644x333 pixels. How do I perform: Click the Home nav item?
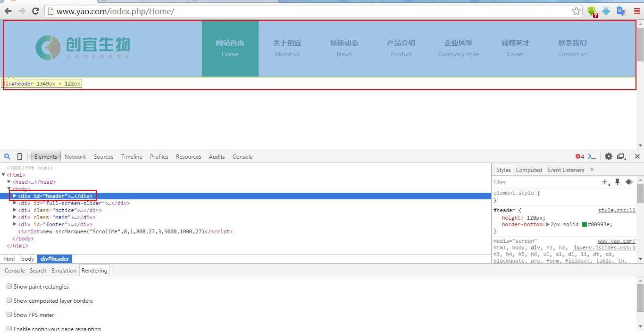pos(230,48)
